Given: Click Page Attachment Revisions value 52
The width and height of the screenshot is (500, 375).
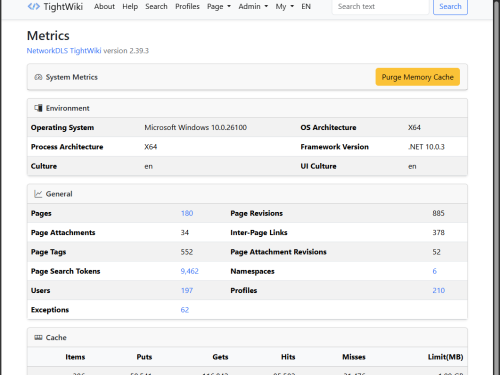Looking at the screenshot, I should tap(437, 252).
